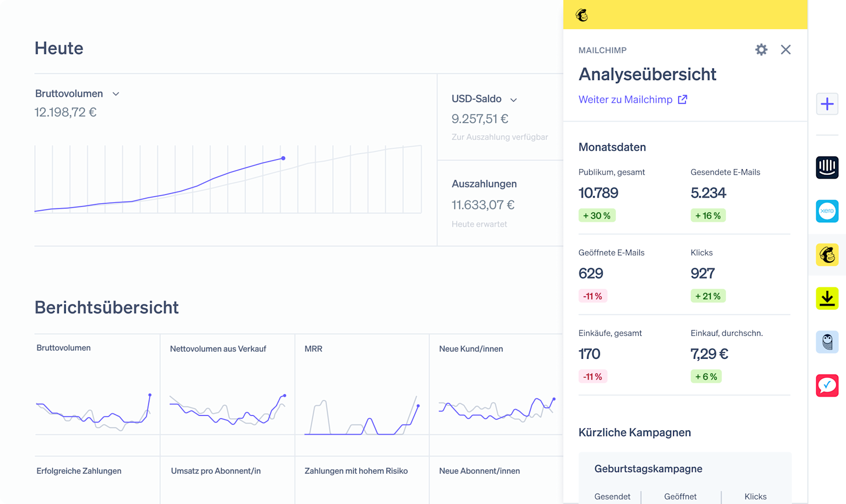Select Umsatz pro Abonnent/in report
This screenshot has width=846, height=504.
[216, 471]
